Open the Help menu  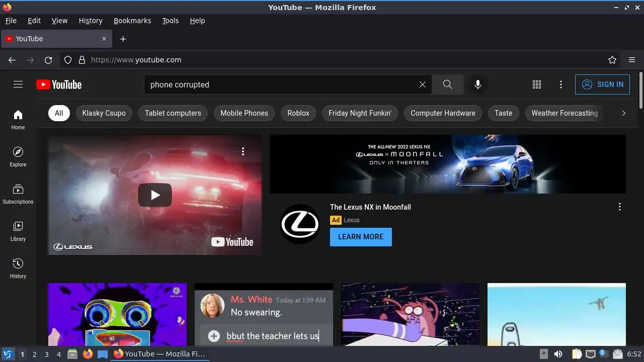click(197, 21)
